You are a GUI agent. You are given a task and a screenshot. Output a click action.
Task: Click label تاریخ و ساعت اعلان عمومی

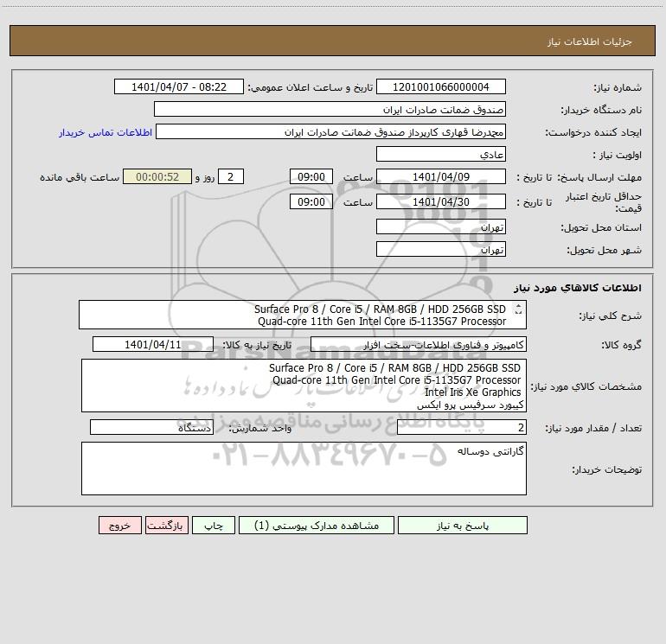310,87
